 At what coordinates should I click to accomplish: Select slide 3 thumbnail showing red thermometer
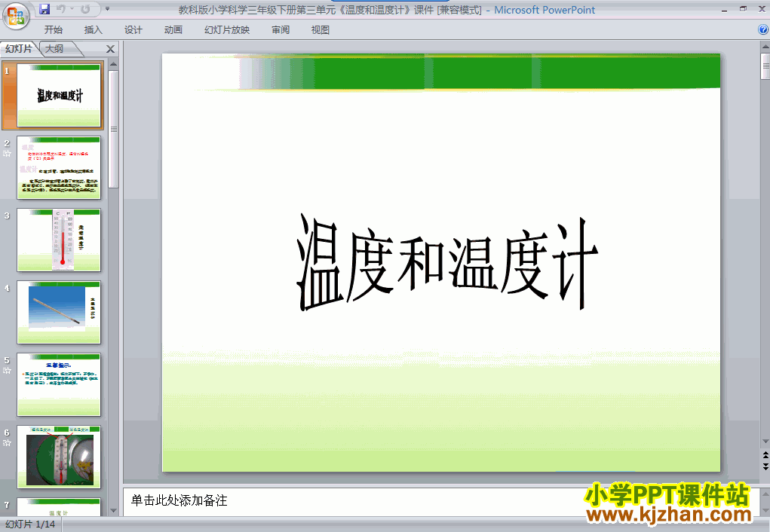59,240
